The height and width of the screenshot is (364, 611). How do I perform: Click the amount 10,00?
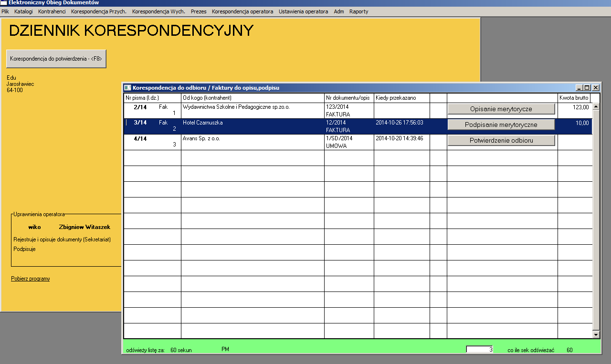[582, 123]
